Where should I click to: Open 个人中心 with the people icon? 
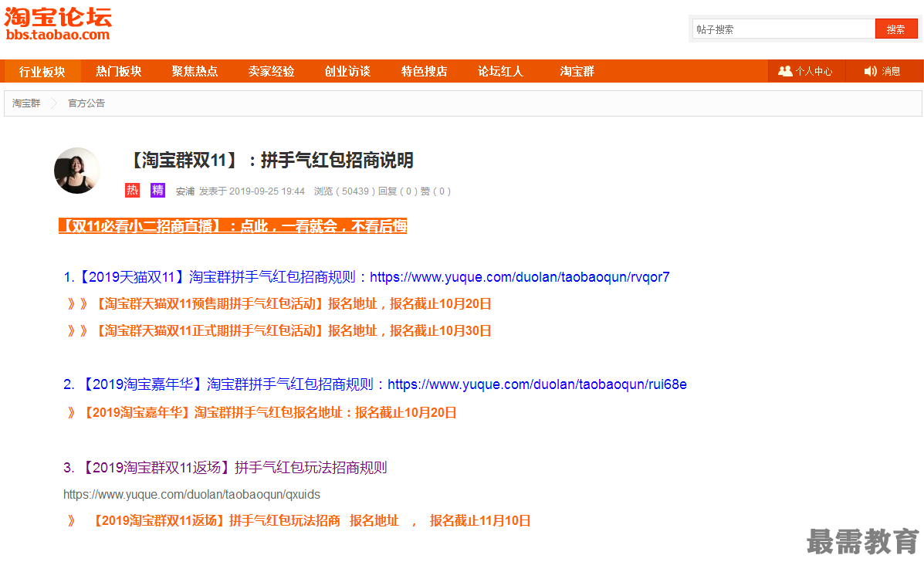806,71
